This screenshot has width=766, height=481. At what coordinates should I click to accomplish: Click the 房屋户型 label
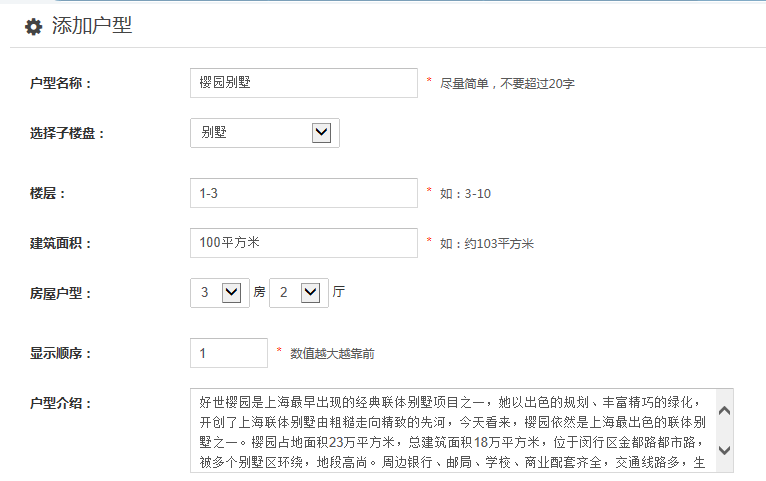pyautogui.click(x=61, y=293)
